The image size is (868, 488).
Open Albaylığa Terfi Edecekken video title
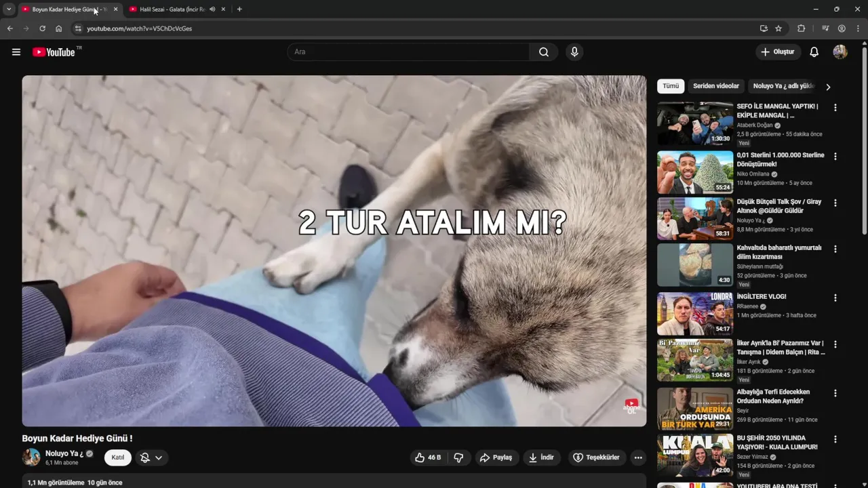click(773, 396)
